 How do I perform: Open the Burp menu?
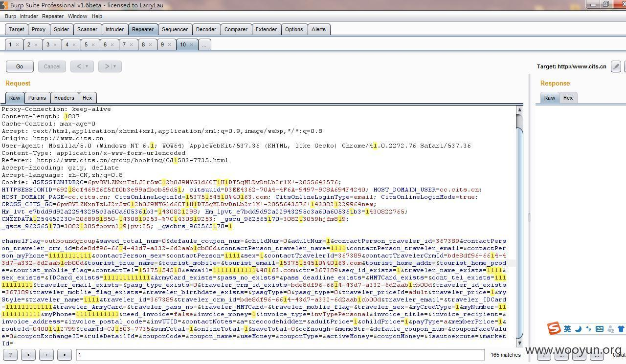point(10,16)
